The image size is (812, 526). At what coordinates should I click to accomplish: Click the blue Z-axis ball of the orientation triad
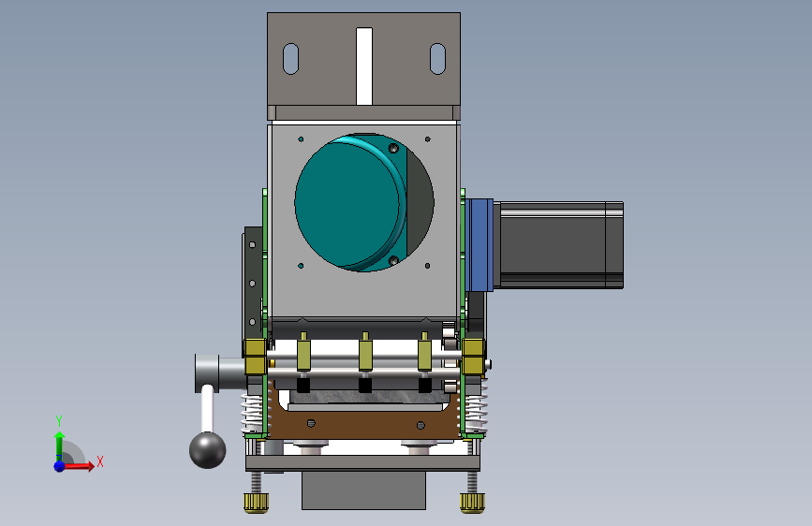coord(60,466)
